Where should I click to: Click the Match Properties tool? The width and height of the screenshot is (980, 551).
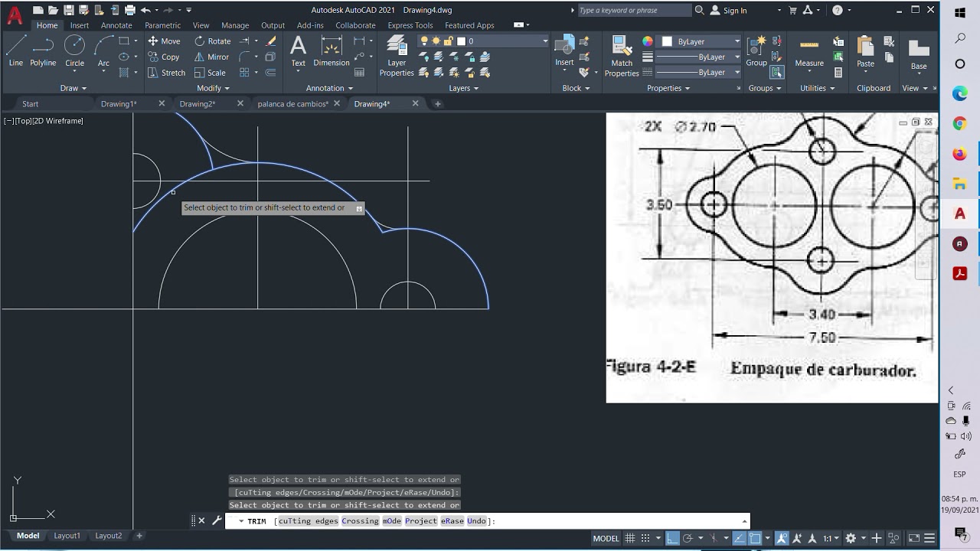click(622, 56)
